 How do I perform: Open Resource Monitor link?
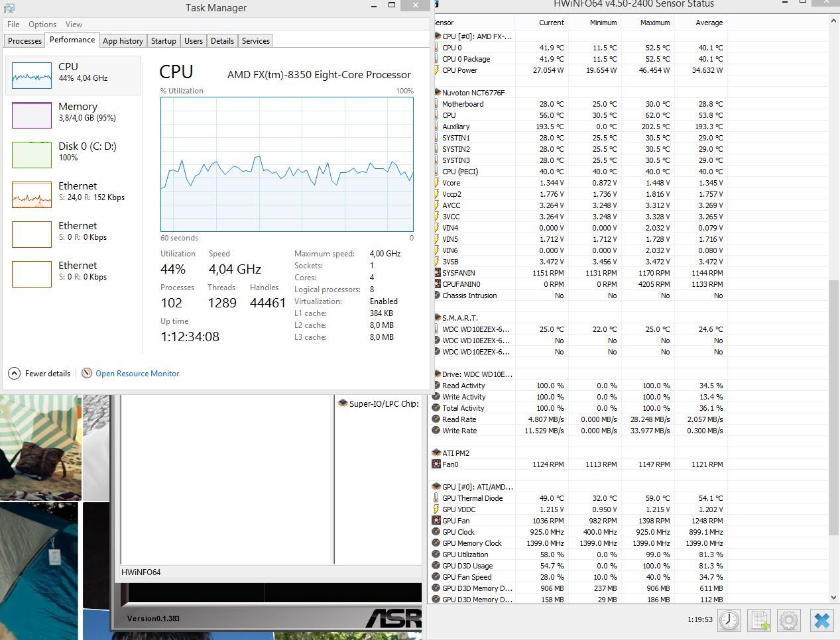coord(137,374)
